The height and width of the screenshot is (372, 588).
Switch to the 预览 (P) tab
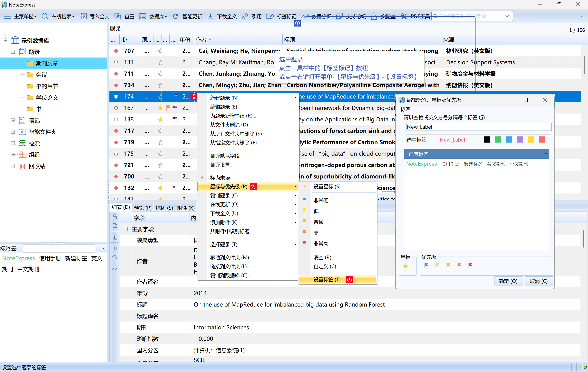[x=143, y=208]
